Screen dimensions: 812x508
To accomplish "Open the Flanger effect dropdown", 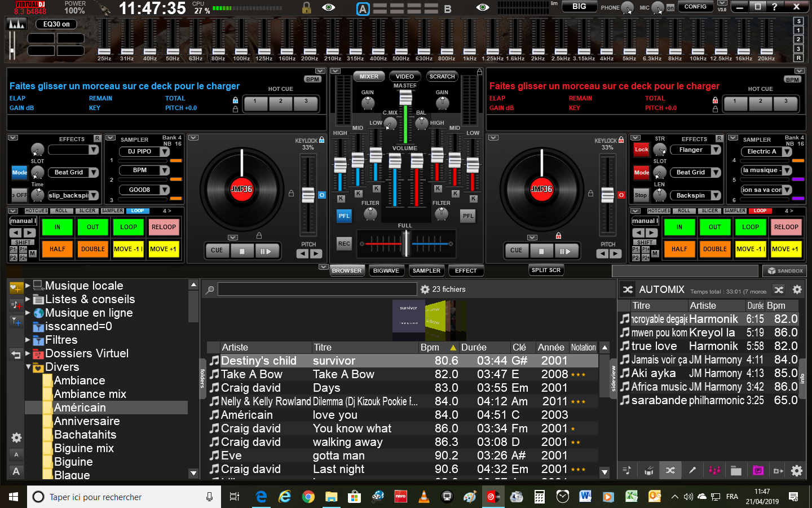I will [716, 150].
